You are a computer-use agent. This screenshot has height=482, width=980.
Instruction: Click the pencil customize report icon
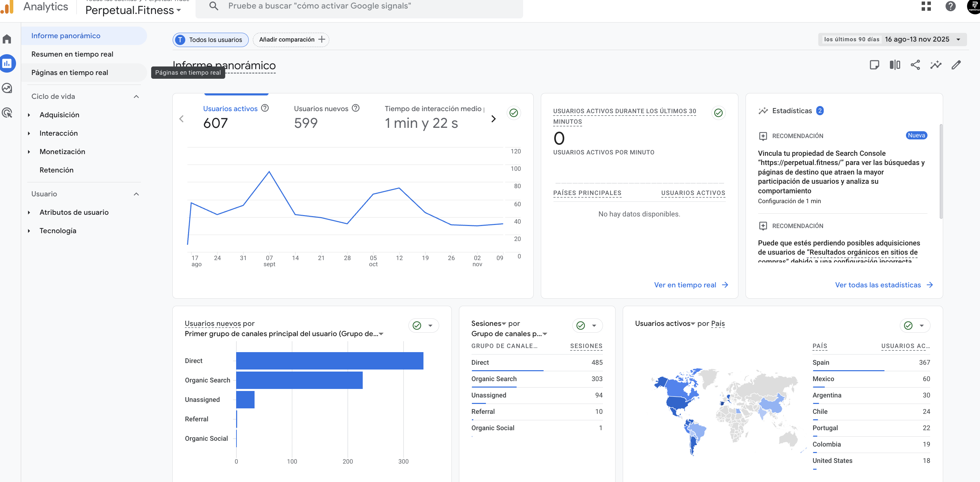pos(956,65)
